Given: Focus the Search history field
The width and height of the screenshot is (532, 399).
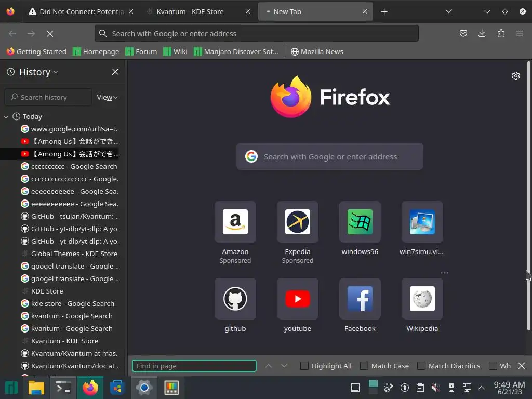Looking at the screenshot, I should tap(48, 97).
